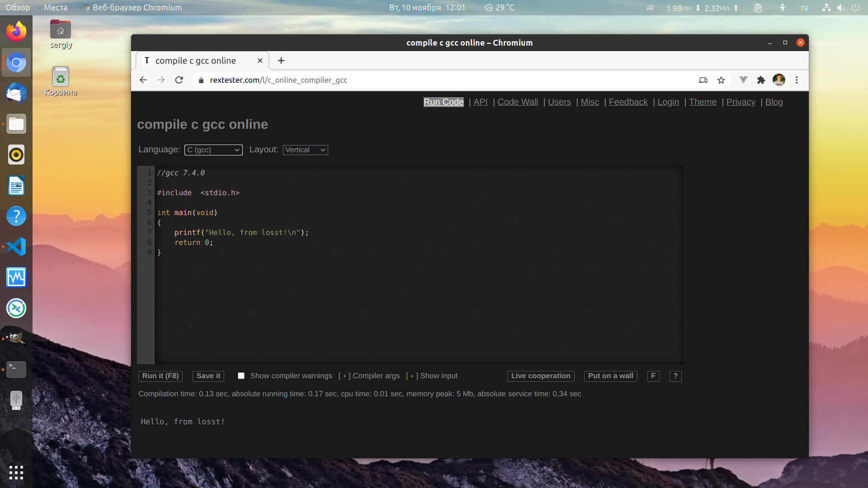
Task: Open Firefox from the dock
Action: coord(16,32)
